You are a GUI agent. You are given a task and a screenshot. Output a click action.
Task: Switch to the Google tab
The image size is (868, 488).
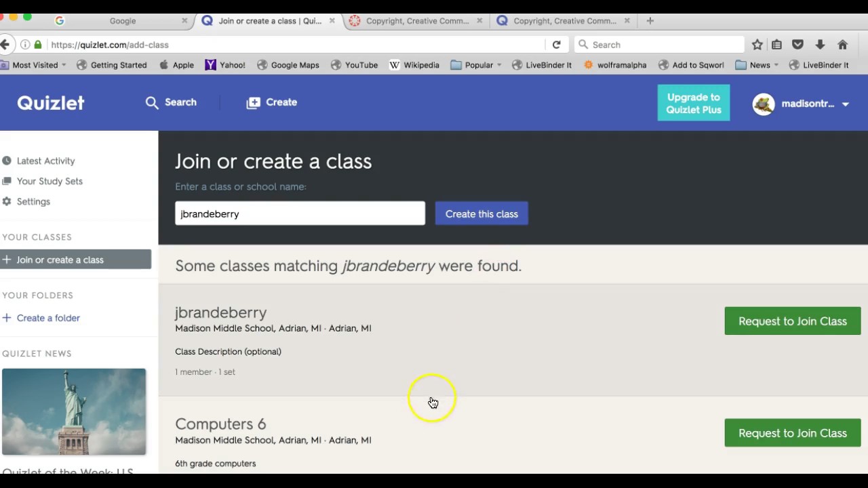coord(122,21)
